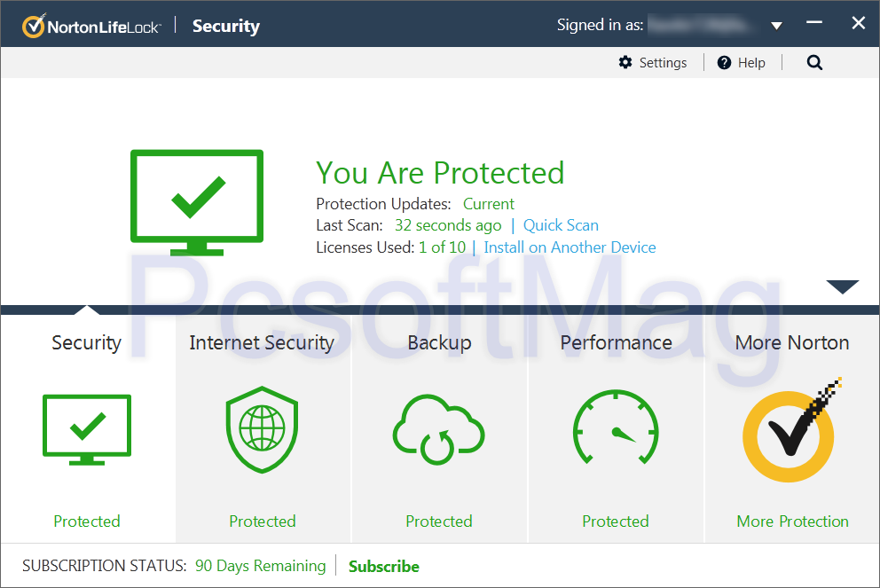Click More Protection text
Viewport: 880px width, 588px height.
click(x=792, y=521)
